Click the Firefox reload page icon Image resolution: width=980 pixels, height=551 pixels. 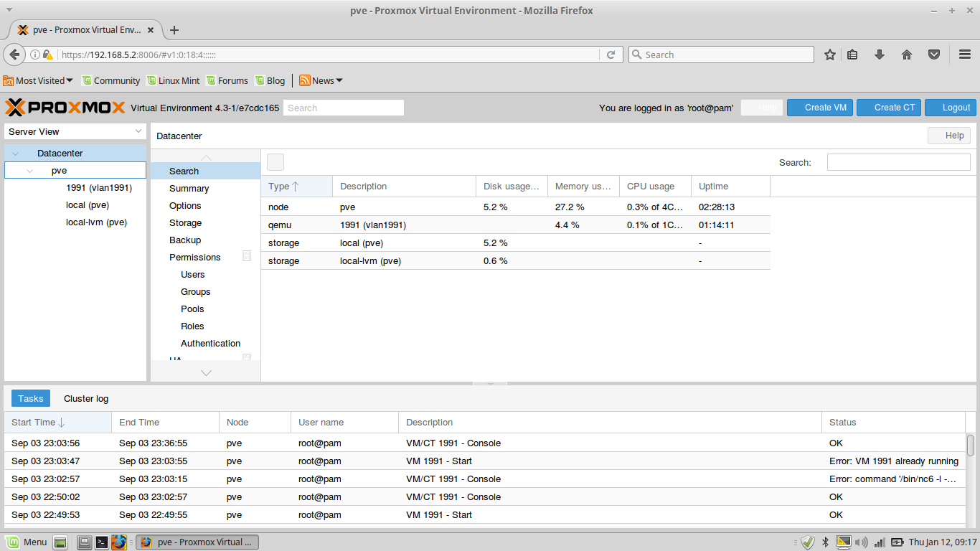611,55
